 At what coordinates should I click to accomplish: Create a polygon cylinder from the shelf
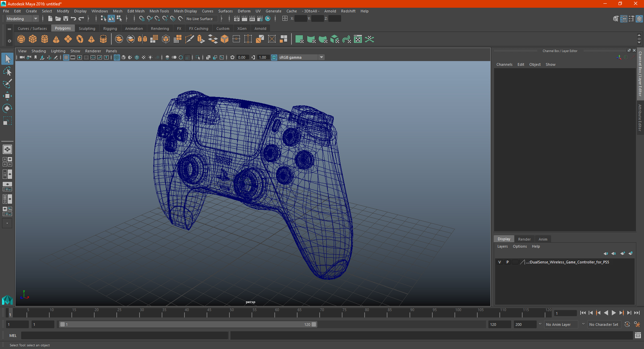(45, 39)
